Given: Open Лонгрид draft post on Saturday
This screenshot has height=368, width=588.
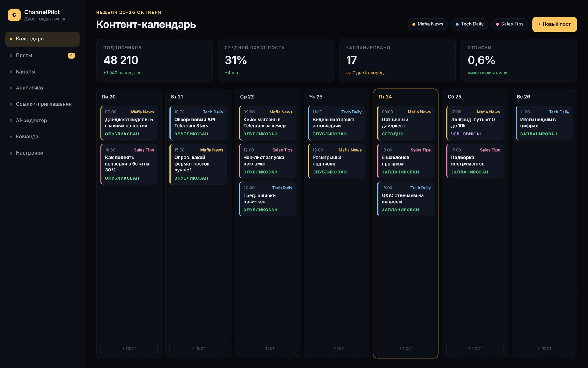Looking at the screenshot, I should (475, 123).
